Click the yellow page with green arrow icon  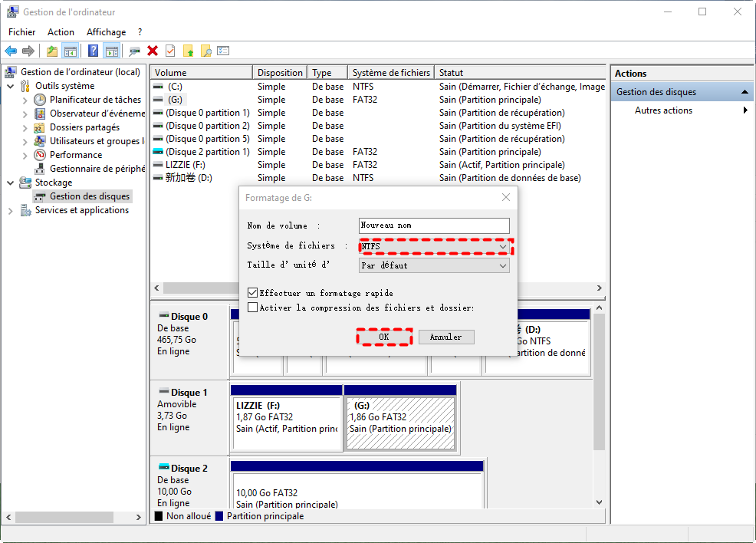coord(188,51)
